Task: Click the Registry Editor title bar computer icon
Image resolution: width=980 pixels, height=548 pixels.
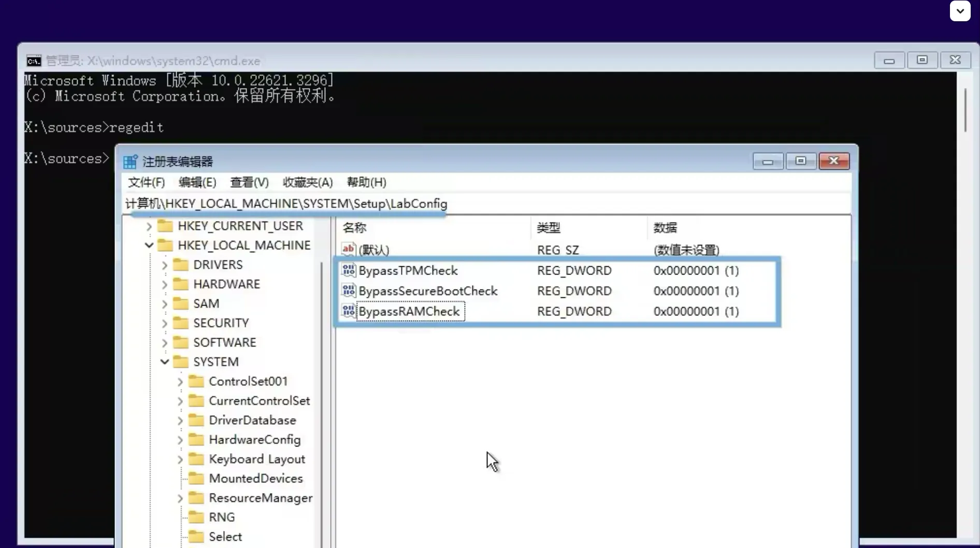Action: 130,161
